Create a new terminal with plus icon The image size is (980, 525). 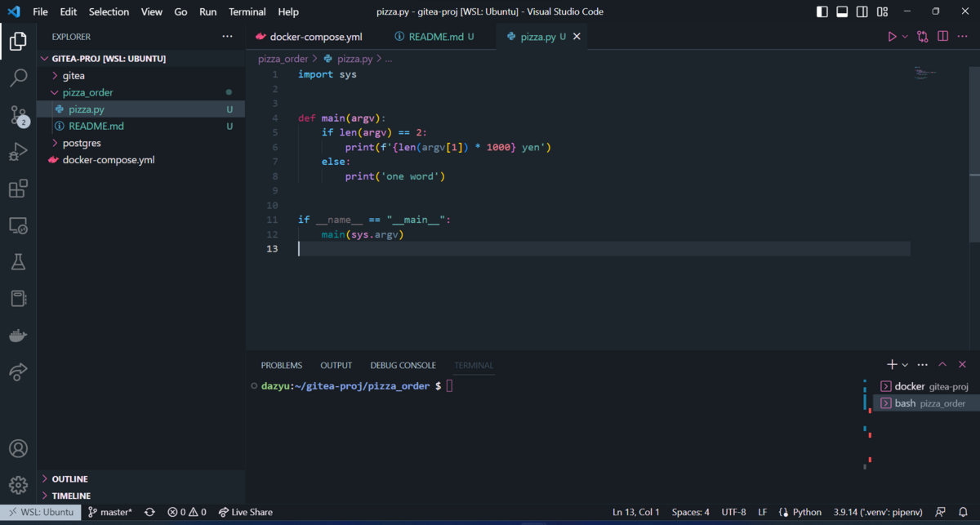(x=893, y=365)
